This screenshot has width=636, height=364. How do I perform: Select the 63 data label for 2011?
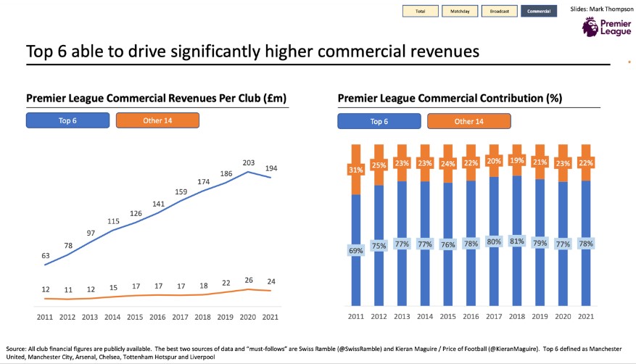pyautogui.click(x=46, y=255)
